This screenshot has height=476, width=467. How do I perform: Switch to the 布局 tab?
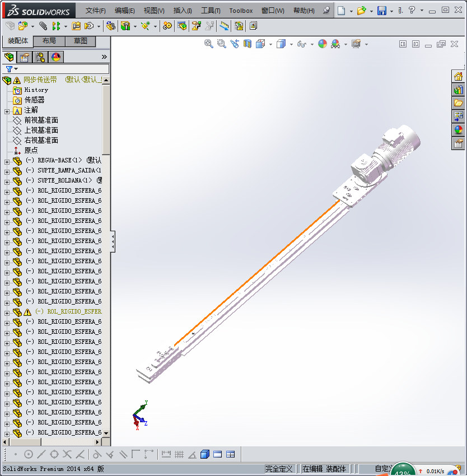click(49, 41)
